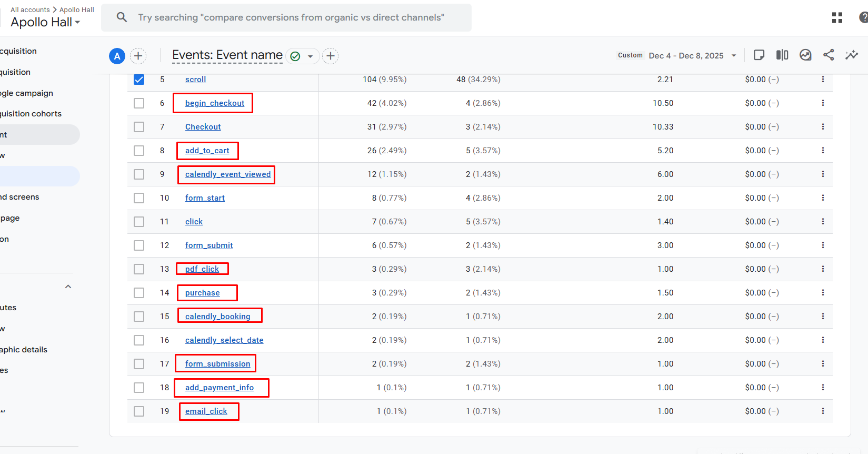The width and height of the screenshot is (868, 454).
Task: Open the row menu for pdf_click
Action: tap(823, 269)
